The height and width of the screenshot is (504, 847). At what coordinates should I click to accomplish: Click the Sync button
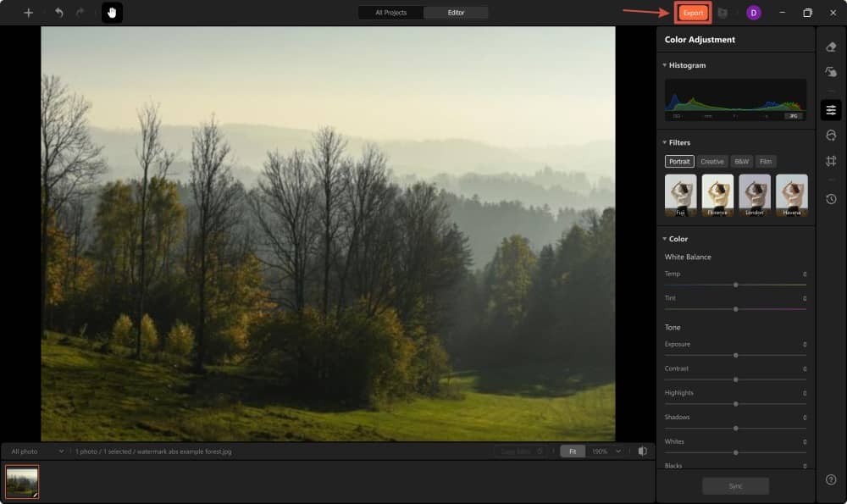click(x=735, y=485)
